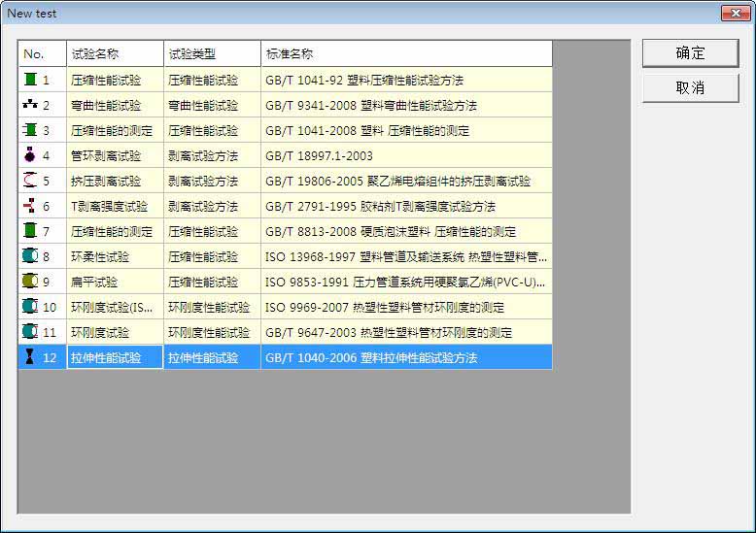Select the bending test icon in row 2
The height and width of the screenshot is (533, 756).
click(x=30, y=106)
